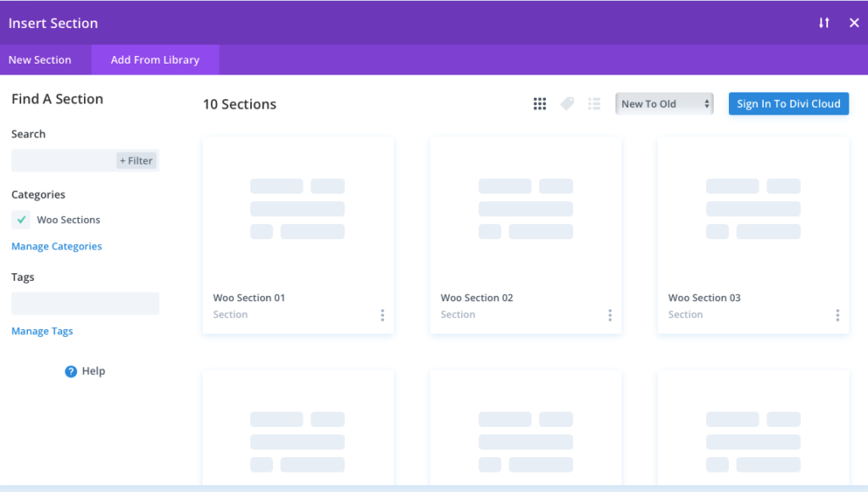Switch to list view layout
Viewport: 868px width, 492px height.
[594, 103]
